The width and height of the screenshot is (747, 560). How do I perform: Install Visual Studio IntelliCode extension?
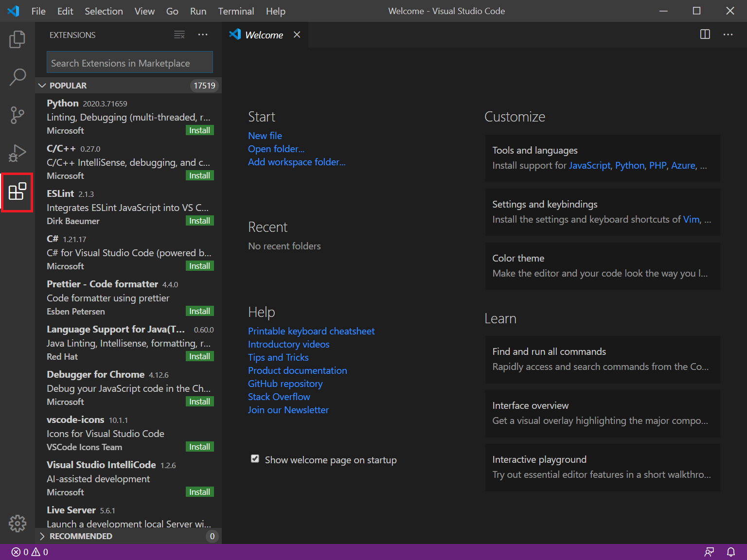[200, 492]
